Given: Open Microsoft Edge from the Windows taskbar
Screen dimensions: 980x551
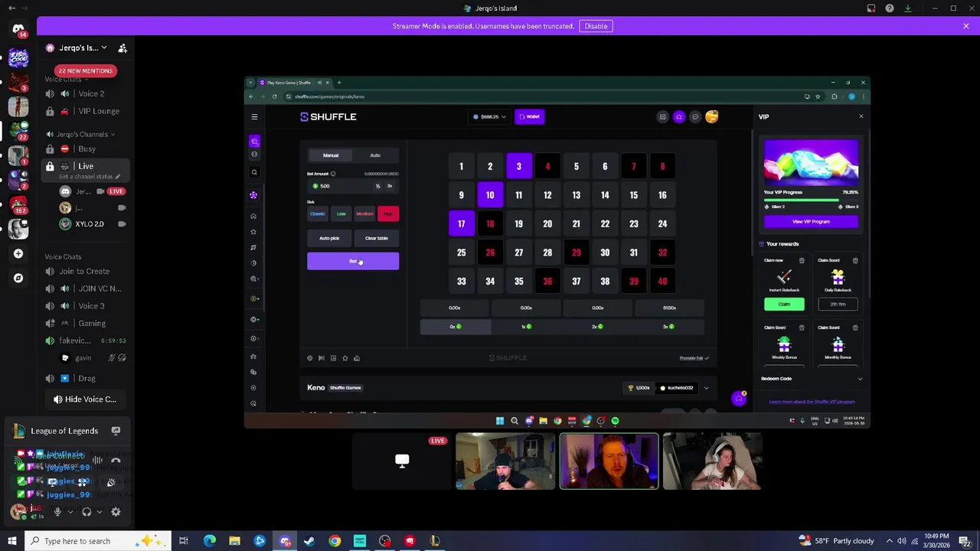Looking at the screenshot, I should pos(209,541).
